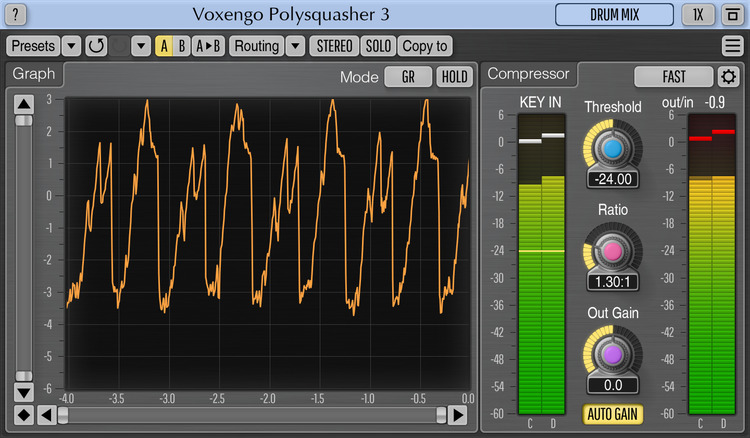Open the FAST compressor mode selector
Image resolution: width=750 pixels, height=438 pixels.
point(673,77)
